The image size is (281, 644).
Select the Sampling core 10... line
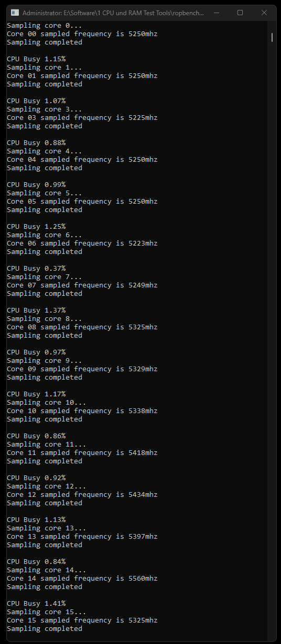tap(47, 403)
